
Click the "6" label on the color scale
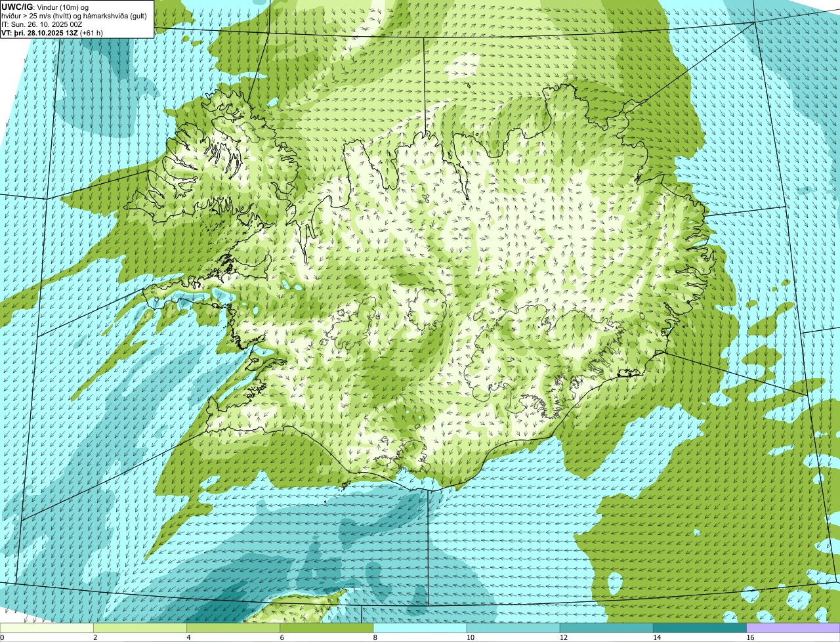282,637
